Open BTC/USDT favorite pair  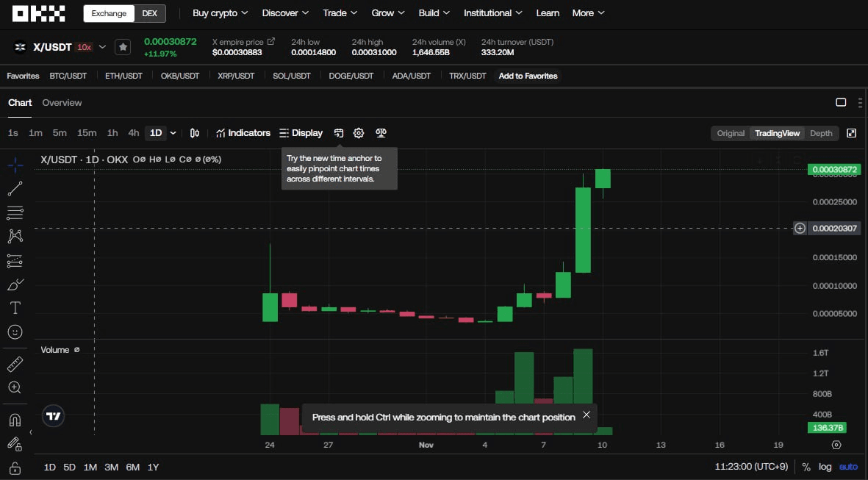coord(68,76)
